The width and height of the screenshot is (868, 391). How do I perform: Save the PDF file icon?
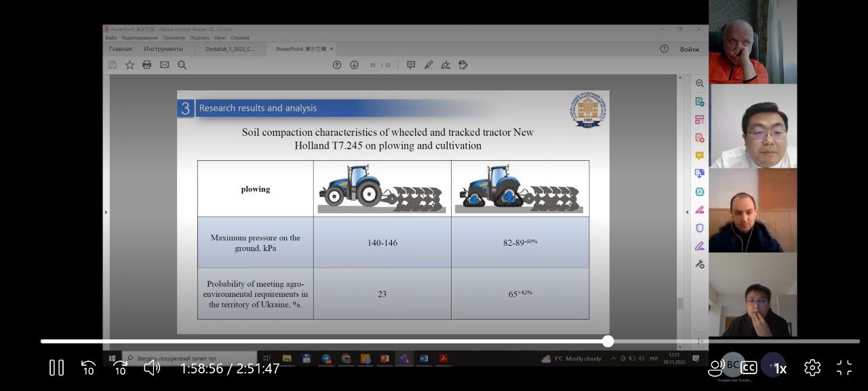(x=113, y=65)
